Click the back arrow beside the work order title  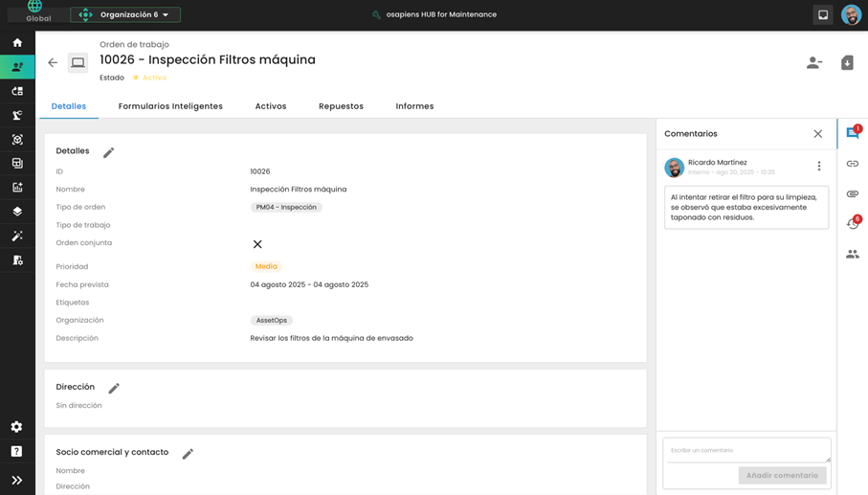coord(53,63)
